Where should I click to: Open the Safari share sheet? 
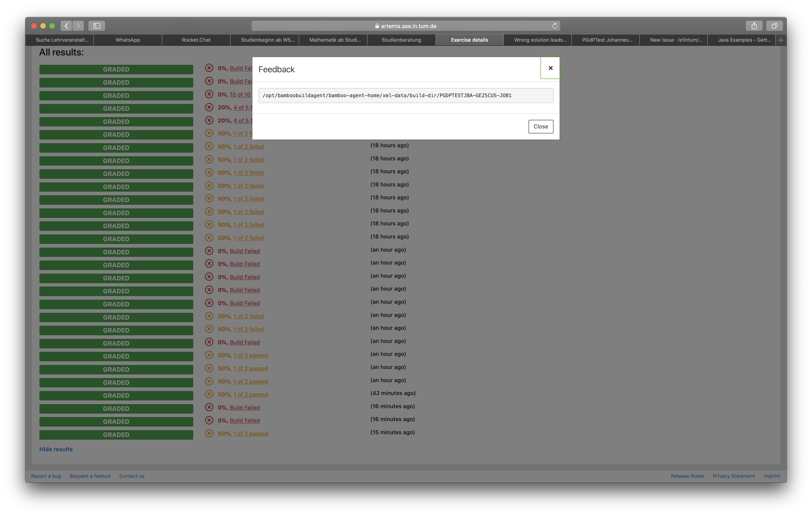coord(754,26)
